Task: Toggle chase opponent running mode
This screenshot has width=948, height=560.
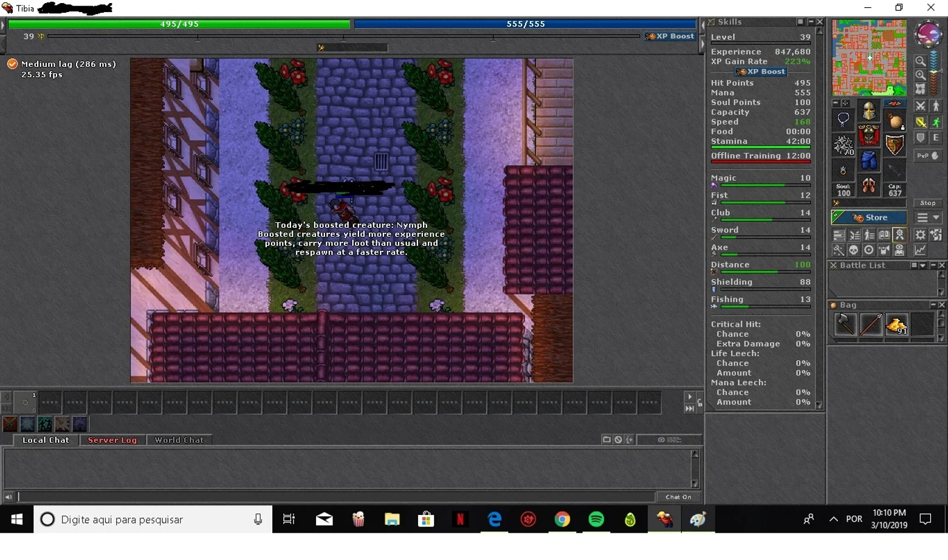Action: 936,122
